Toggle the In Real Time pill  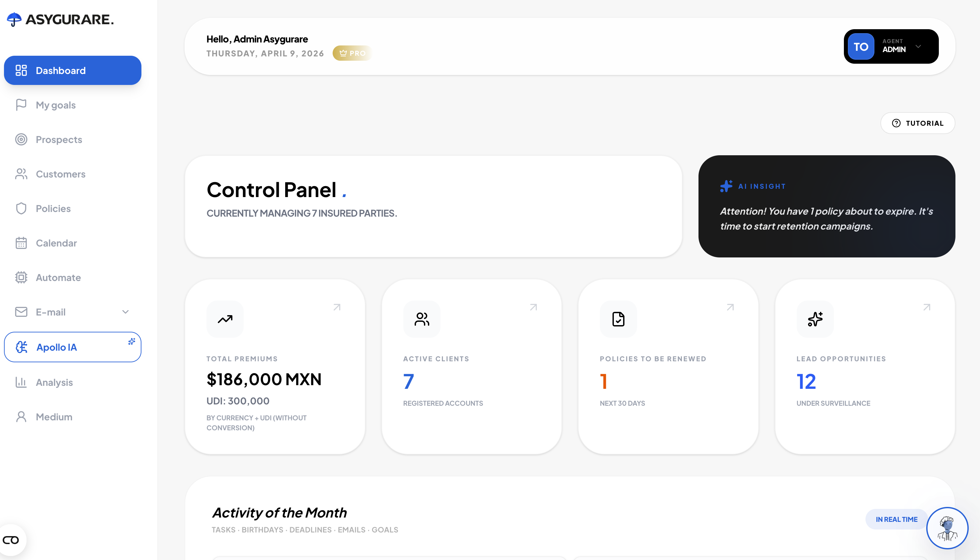896,519
